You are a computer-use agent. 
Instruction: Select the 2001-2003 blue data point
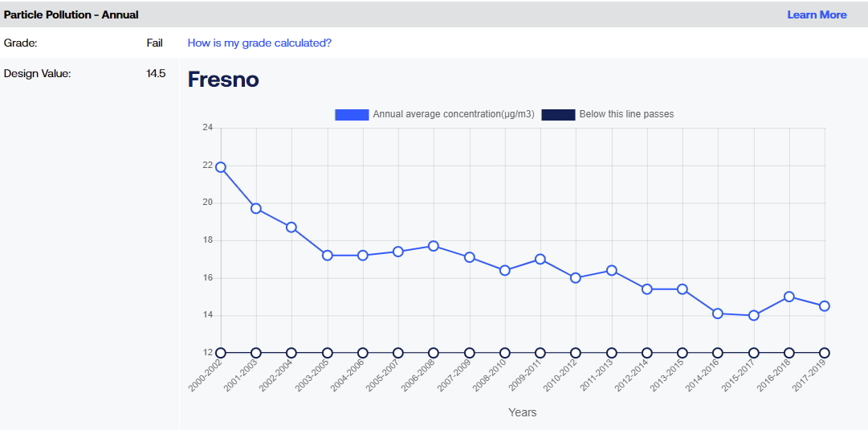(x=256, y=208)
